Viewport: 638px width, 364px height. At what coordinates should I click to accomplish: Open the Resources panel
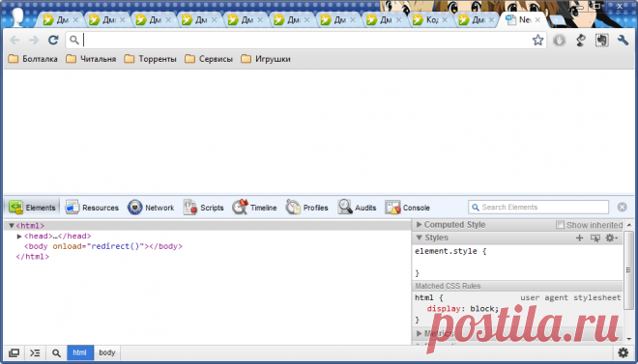92,208
